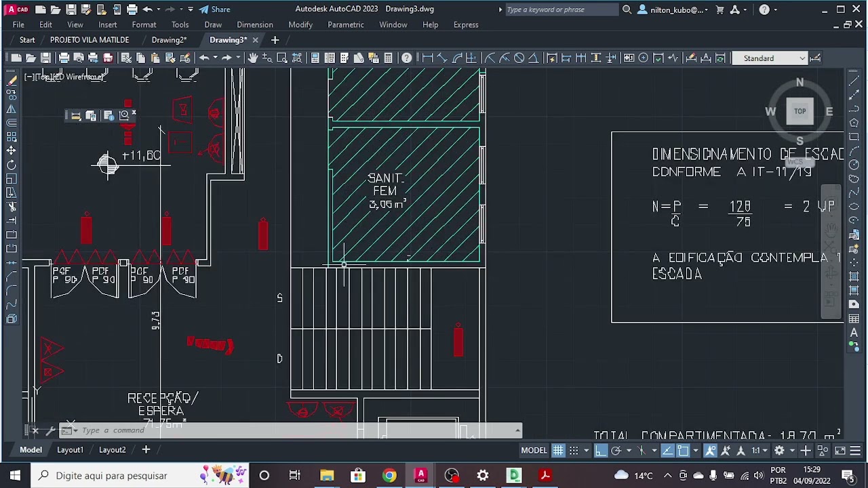This screenshot has height=488, width=868.
Task: Select the Linear dimension tool
Action: (x=427, y=58)
